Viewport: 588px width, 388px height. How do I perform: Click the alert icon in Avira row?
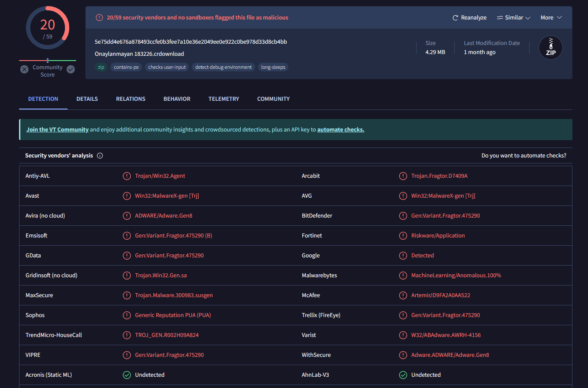coord(127,216)
